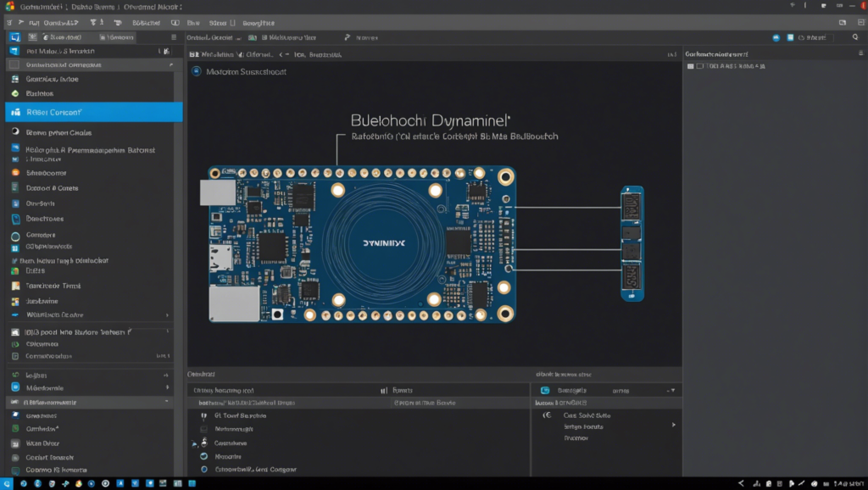Open the taskbar clock at bottom right
Viewport: 868px width, 490px height.
(848, 483)
